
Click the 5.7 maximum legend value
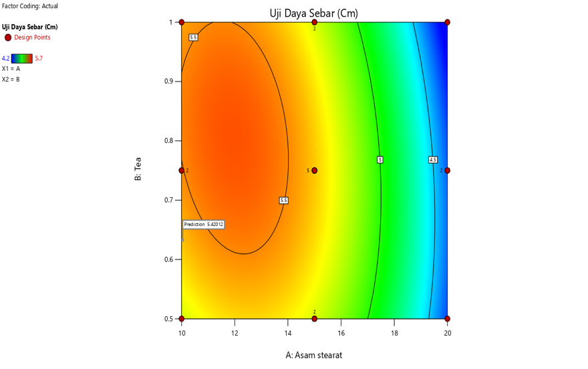39,58
